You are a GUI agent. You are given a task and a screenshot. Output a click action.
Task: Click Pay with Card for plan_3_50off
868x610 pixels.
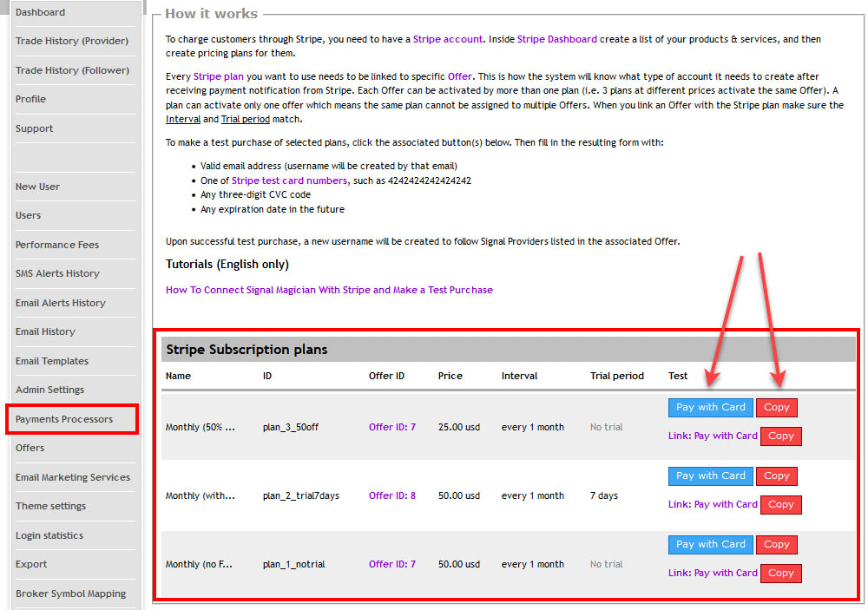click(710, 407)
